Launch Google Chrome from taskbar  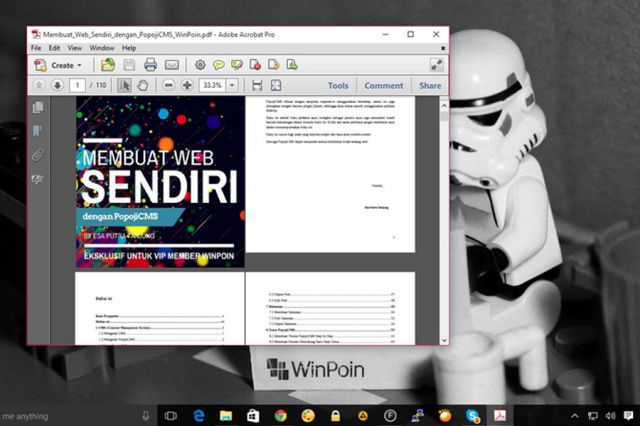pyautogui.click(x=280, y=416)
